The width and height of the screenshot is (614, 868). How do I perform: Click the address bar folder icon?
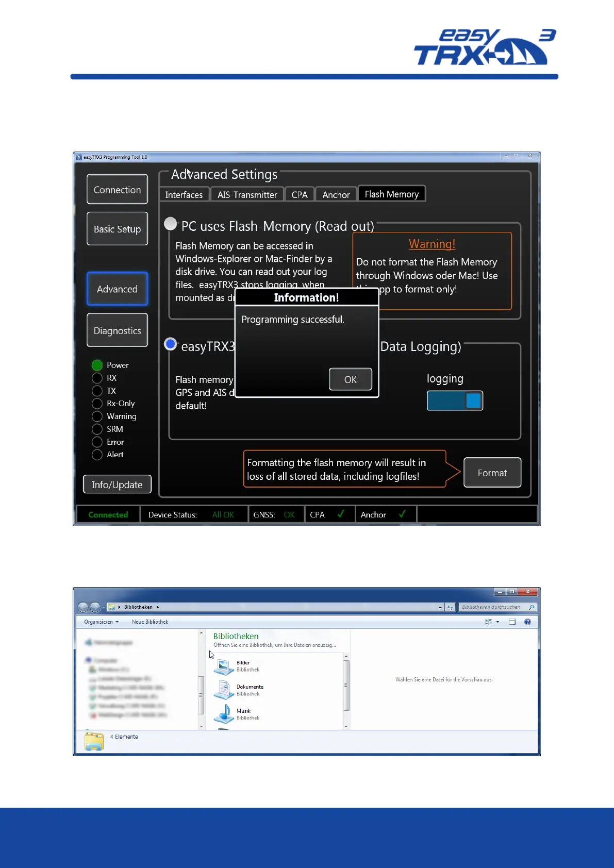tap(112, 607)
